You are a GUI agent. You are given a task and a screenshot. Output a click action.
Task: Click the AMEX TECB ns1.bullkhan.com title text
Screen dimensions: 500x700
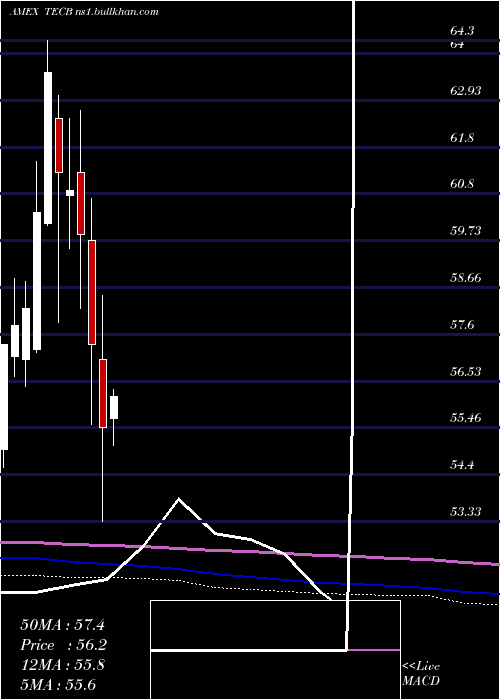84,12
